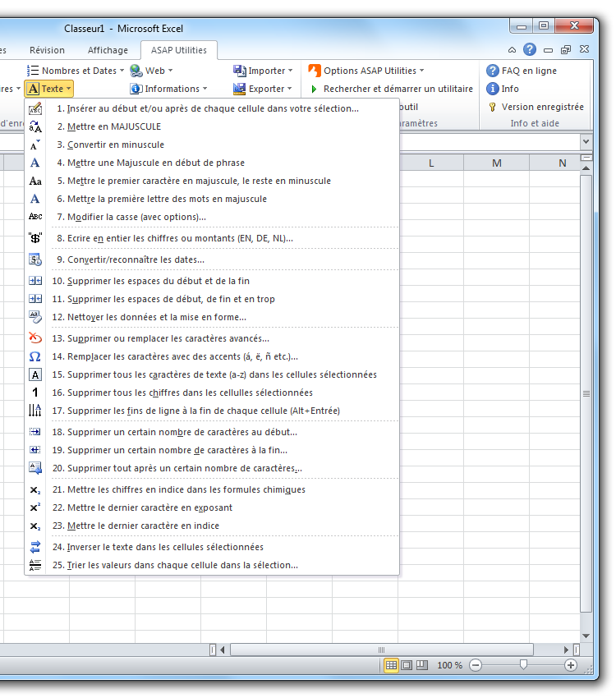Viewport: 616px width, 698px height.
Task: Switch to Normal view in status bar
Action: tap(391, 665)
